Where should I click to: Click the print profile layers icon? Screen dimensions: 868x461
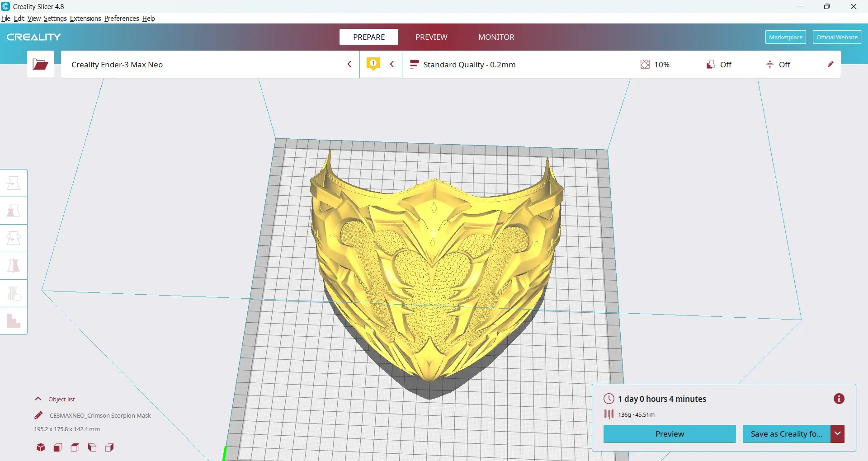[414, 65]
